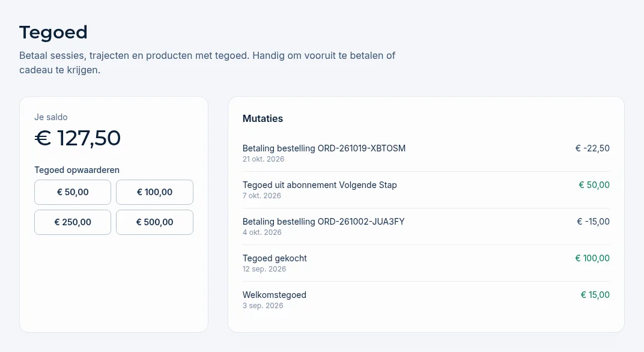The height and width of the screenshot is (352, 644).
Task: Click the € 127,50 balance figure
Action: (77, 138)
